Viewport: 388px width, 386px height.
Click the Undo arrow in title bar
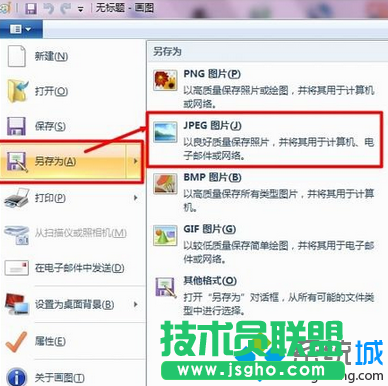49,8
